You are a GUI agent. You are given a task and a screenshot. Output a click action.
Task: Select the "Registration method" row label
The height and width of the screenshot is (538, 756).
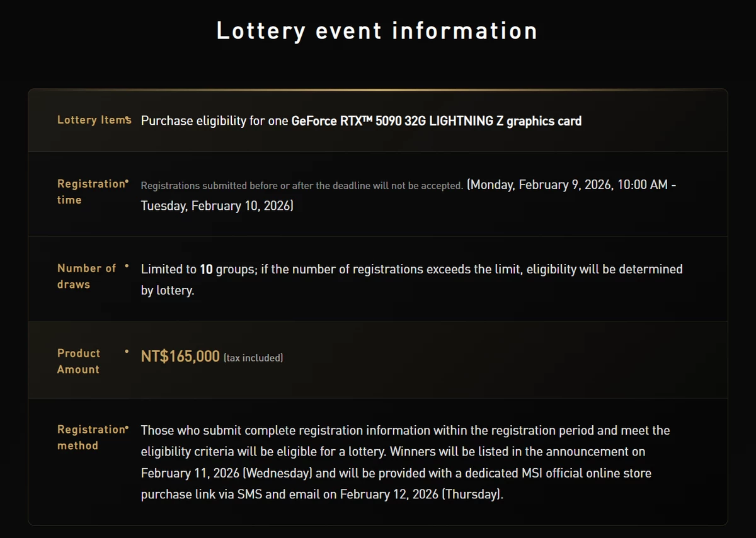tap(91, 437)
